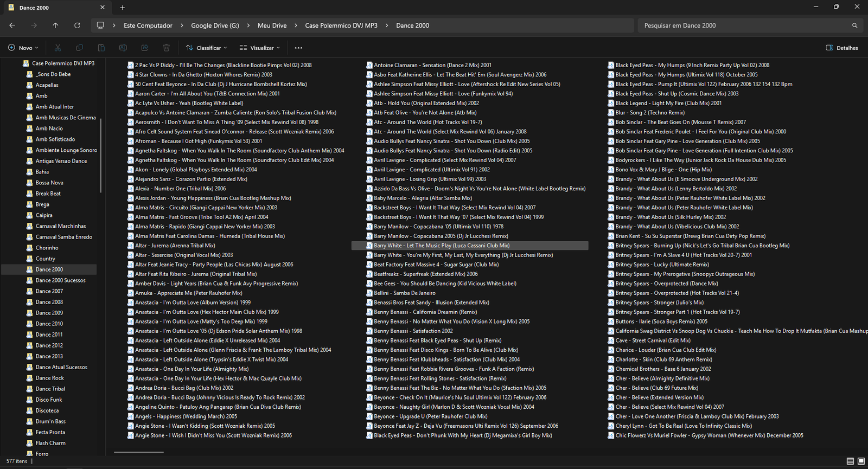The width and height of the screenshot is (868, 469).
Task: Toggle the Detalhes pane
Action: (841, 48)
